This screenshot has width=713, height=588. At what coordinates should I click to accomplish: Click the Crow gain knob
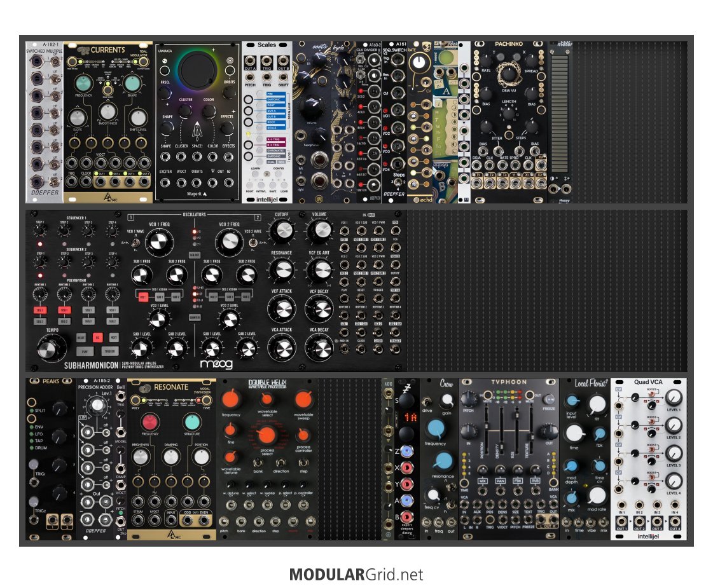(447, 400)
